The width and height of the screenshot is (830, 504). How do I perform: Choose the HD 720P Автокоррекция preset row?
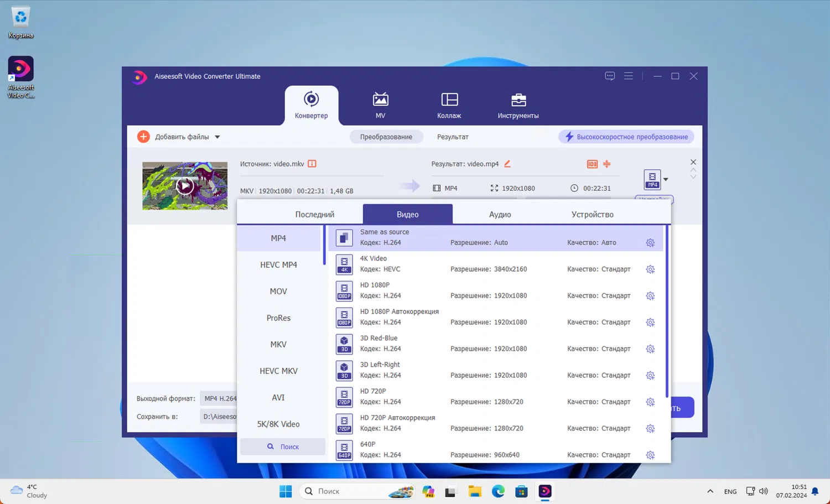click(x=496, y=423)
